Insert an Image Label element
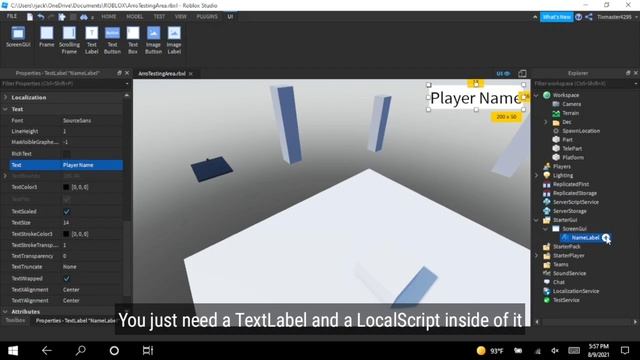The image size is (640, 360). (x=174, y=40)
